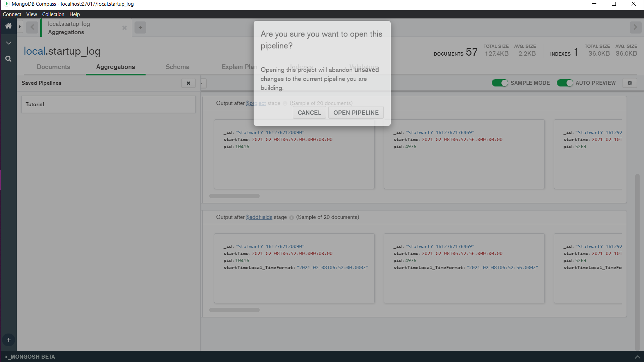This screenshot has height=362, width=644.
Task: Open aggregation settings gear icon
Action: (x=630, y=83)
